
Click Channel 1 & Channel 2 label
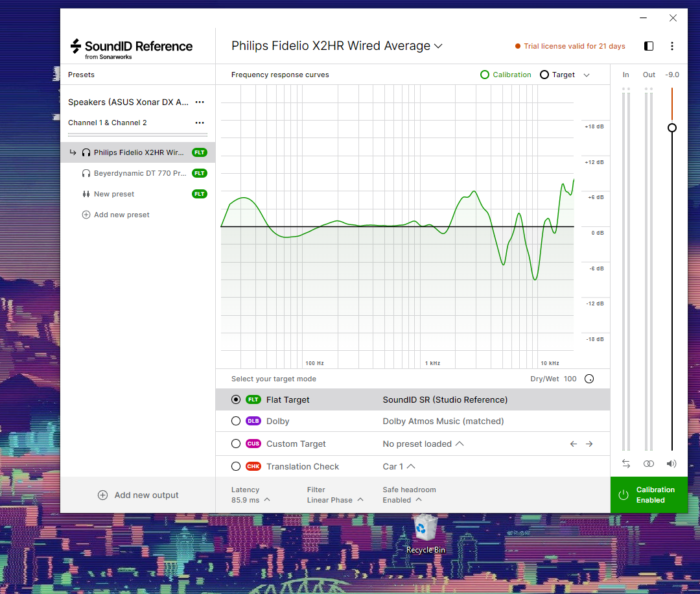click(x=107, y=123)
